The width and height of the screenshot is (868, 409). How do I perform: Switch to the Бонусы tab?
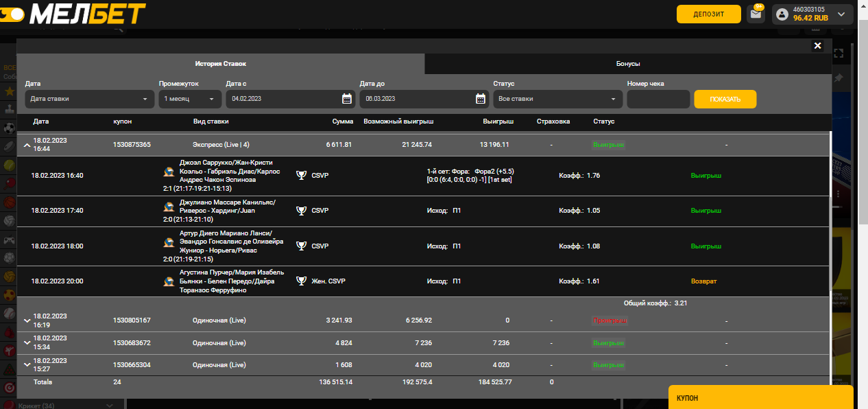(x=627, y=64)
